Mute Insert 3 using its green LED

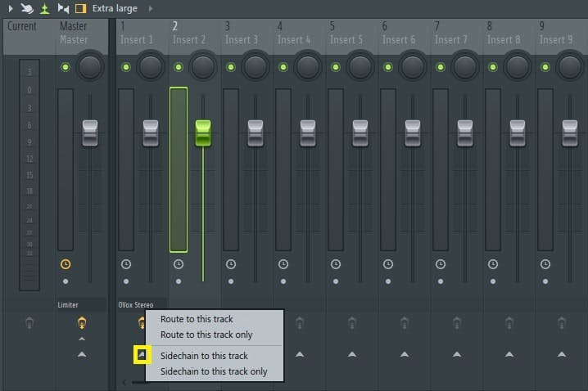click(231, 67)
